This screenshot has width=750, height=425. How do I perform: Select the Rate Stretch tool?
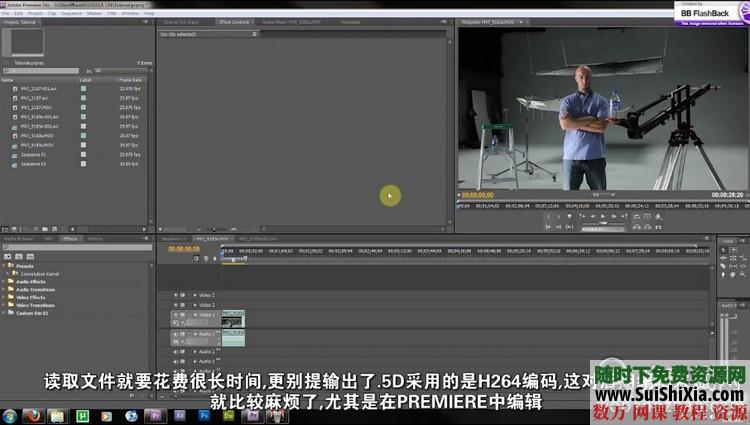(x=743, y=258)
